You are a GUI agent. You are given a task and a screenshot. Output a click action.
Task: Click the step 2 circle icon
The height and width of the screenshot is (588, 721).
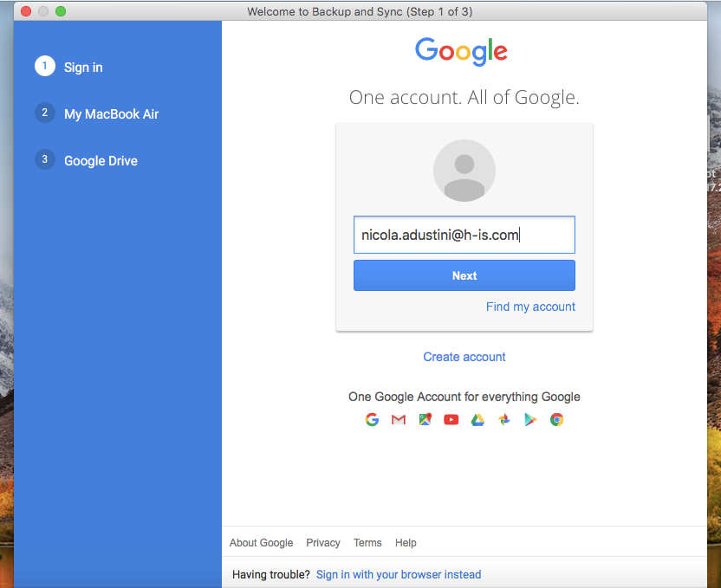coord(45,113)
